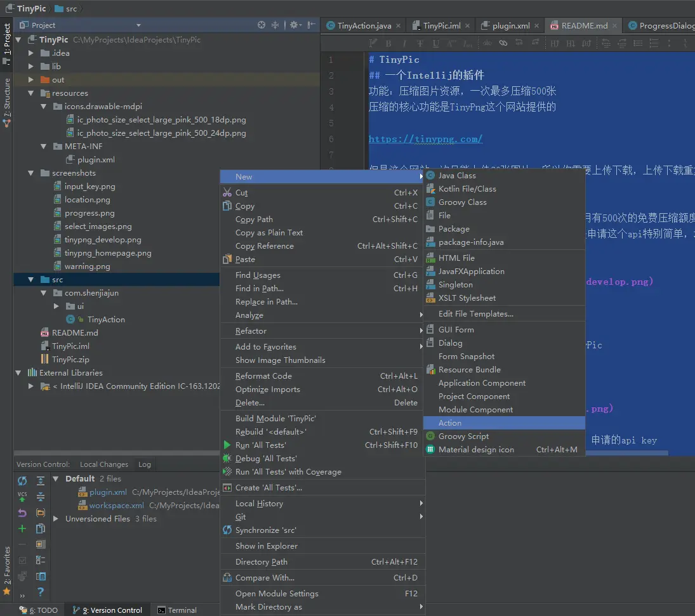
Task: Close the plugin.xml editor tab
Action: [537, 26]
